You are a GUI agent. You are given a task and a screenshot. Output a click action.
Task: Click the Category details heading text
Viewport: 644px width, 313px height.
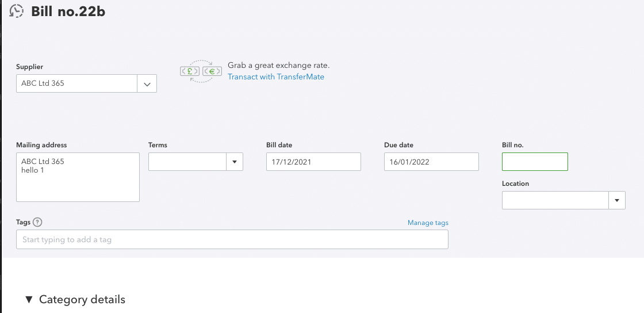pyautogui.click(x=82, y=299)
